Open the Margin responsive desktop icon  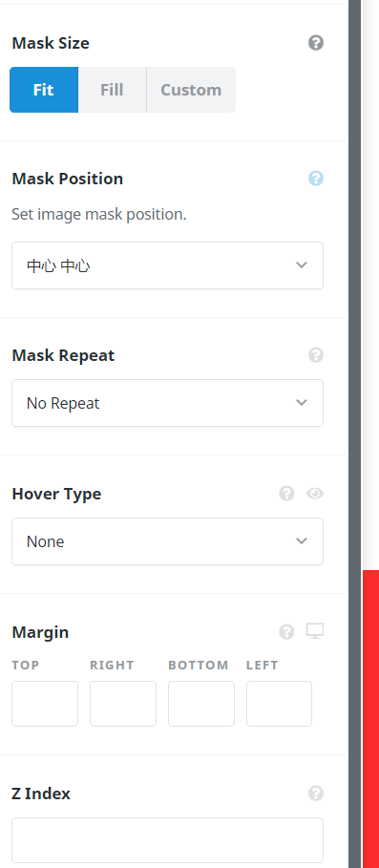pyautogui.click(x=315, y=631)
